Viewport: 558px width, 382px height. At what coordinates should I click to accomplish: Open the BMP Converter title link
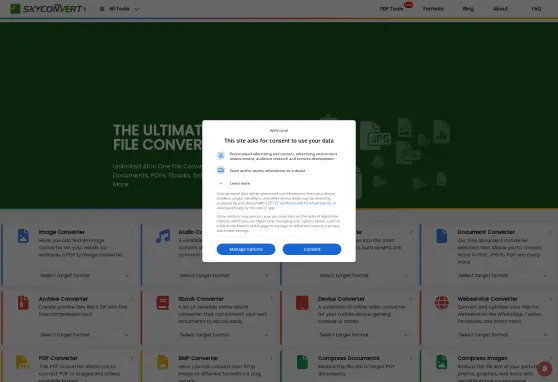[x=198, y=358]
